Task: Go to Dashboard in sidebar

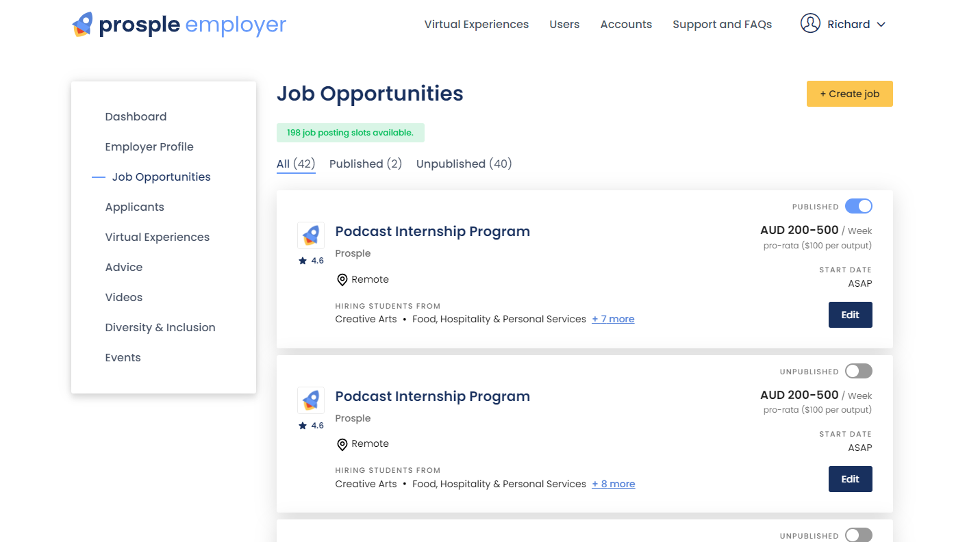Action: coord(136,116)
